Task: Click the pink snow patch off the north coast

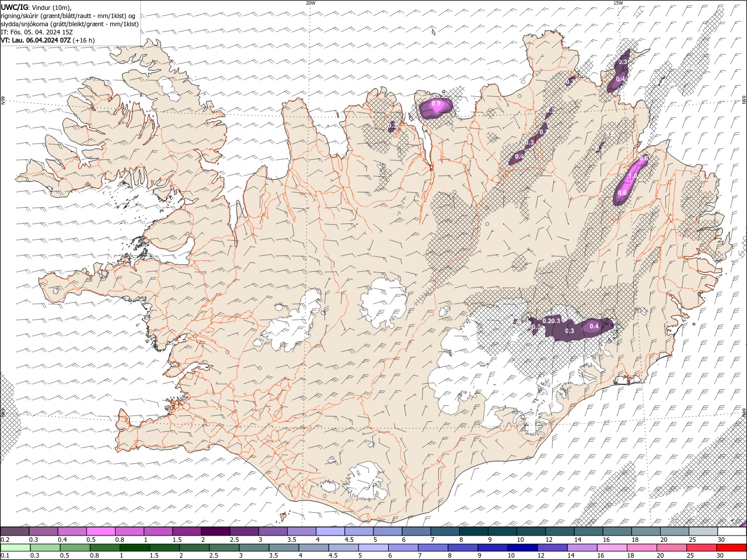Action: tap(436, 107)
